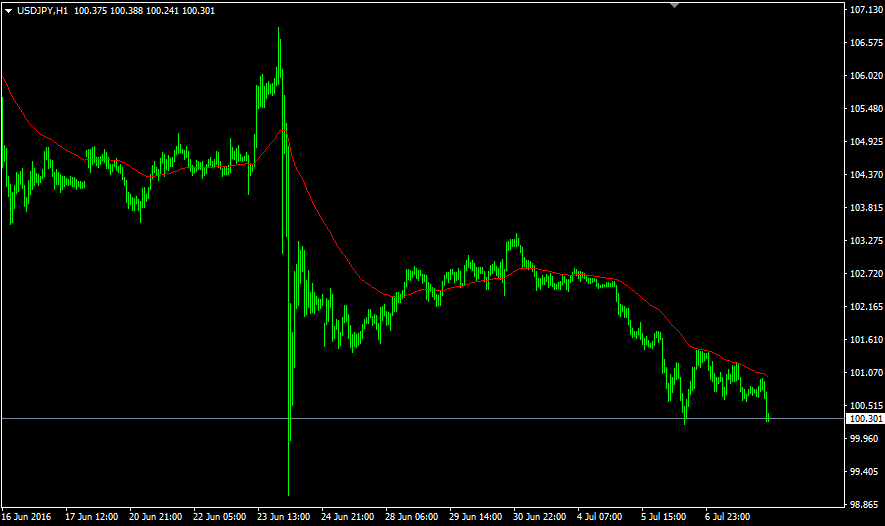Click the price scale value 99.405
This screenshot has width=885, height=526.
coord(864,472)
